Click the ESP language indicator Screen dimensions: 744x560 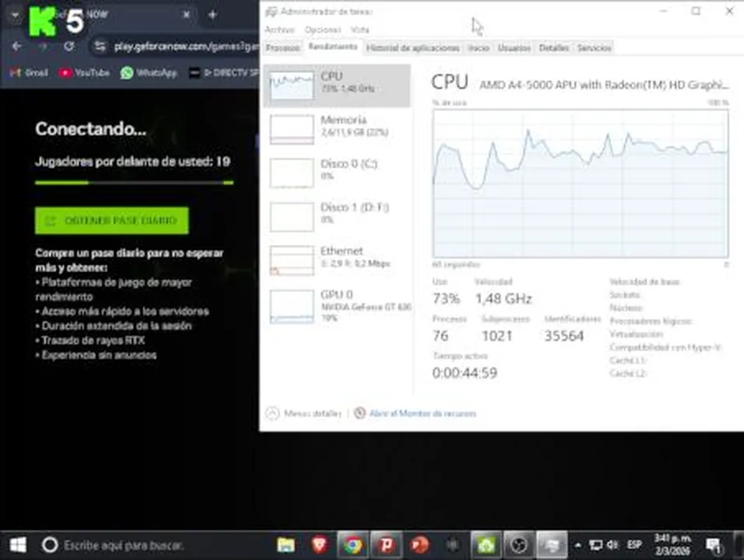pos(634,544)
